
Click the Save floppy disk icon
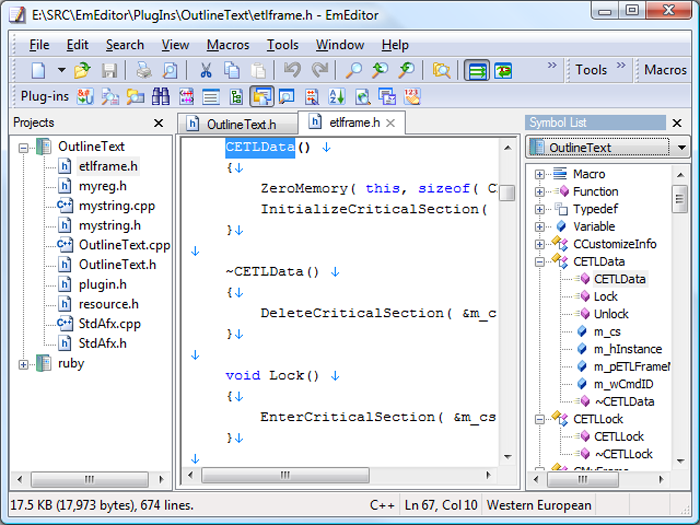click(x=109, y=70)
